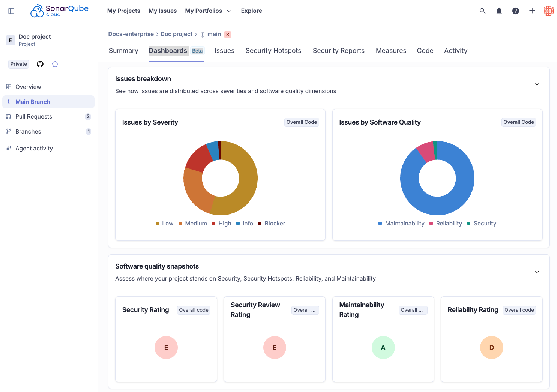Collapse the Software quality snapshots section
Image resolution: width=557 pixels, height=392 pixels.
point(537,272)
